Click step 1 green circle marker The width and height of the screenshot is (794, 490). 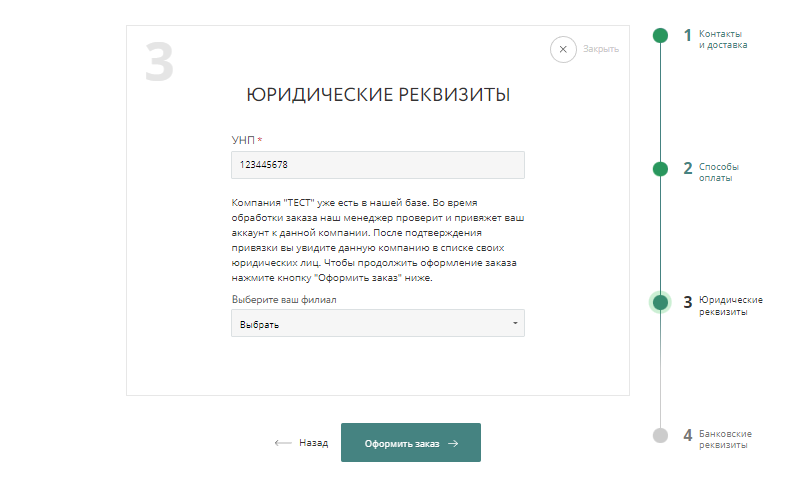tap(660, 36)
